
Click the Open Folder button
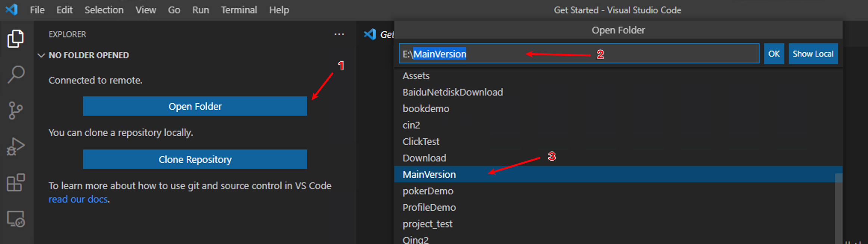coord(195,106)
